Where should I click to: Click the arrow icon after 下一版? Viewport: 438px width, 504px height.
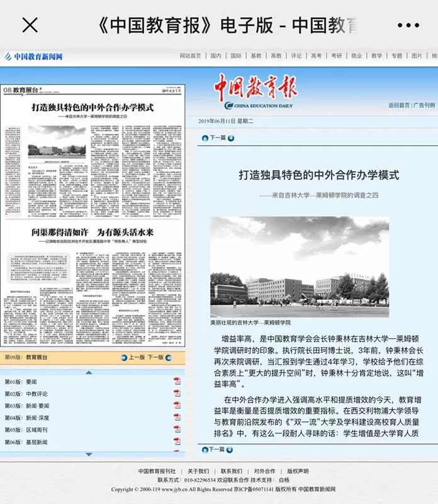pos(169,357)
